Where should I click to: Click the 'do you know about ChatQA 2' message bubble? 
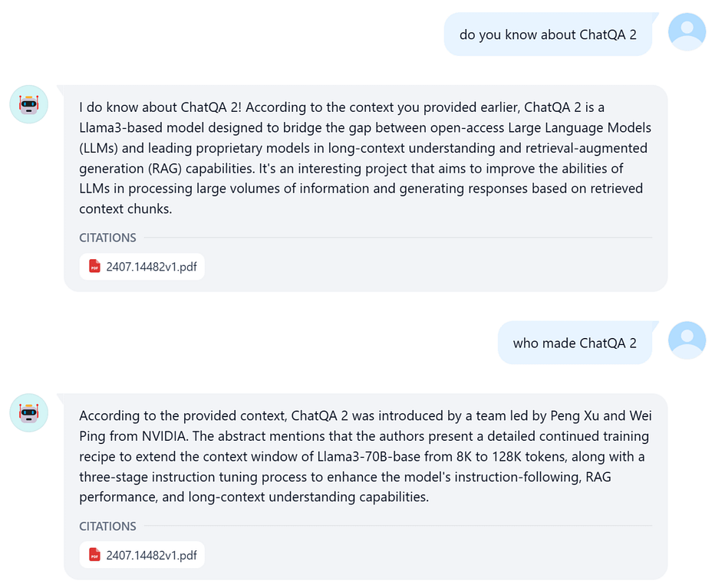(548, 34)
